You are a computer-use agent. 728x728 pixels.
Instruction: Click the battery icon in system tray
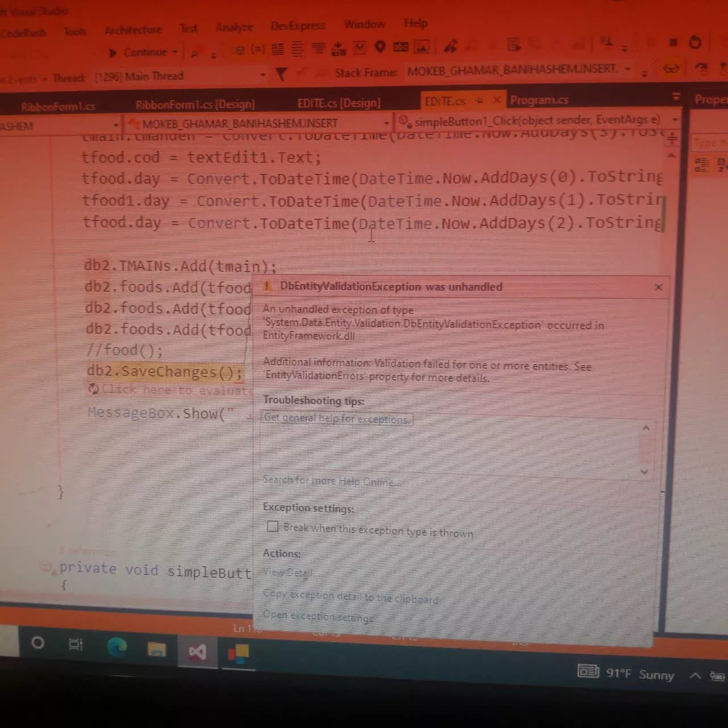coord(718,676)
